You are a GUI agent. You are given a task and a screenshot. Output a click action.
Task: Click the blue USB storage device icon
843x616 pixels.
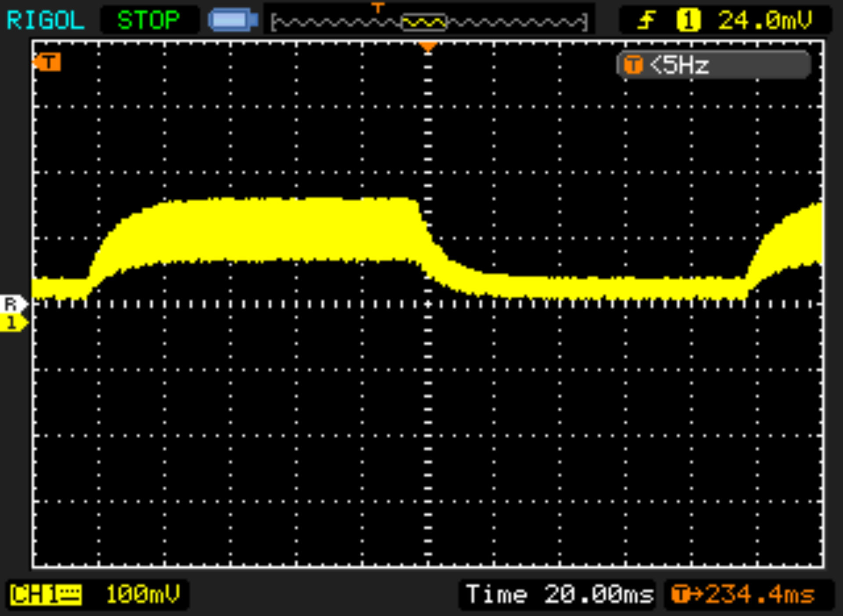pyautogui.click(x=233, y=20)
